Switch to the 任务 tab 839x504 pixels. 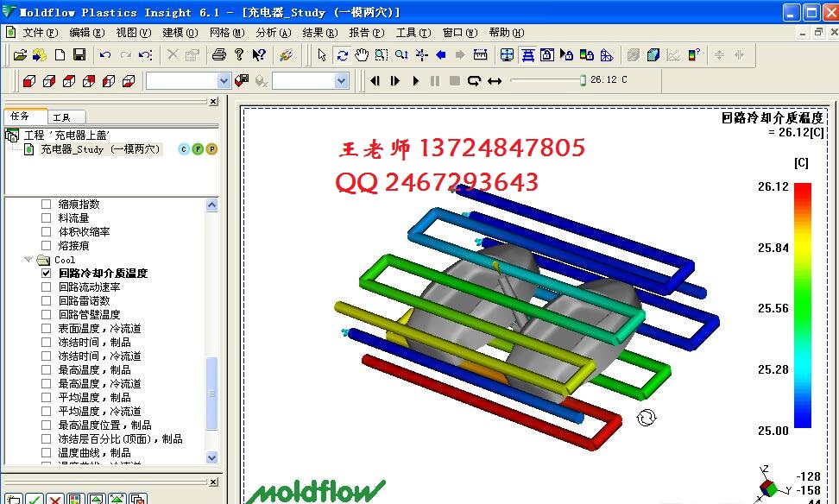click(x=25, y=117)
